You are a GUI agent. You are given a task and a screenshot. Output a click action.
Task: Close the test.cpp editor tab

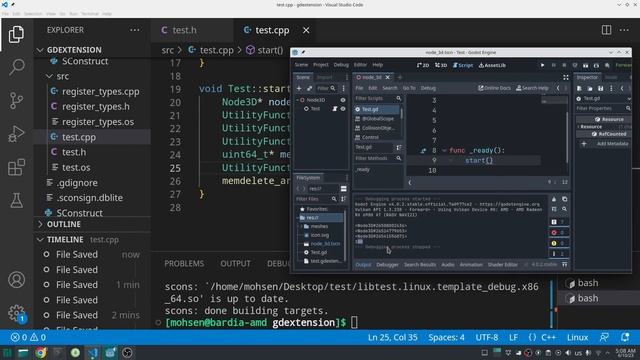306,30
